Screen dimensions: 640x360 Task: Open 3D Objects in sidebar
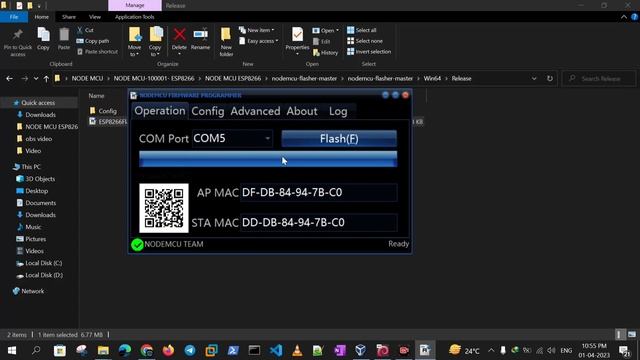pyautogui.click(x=40, y=179)
